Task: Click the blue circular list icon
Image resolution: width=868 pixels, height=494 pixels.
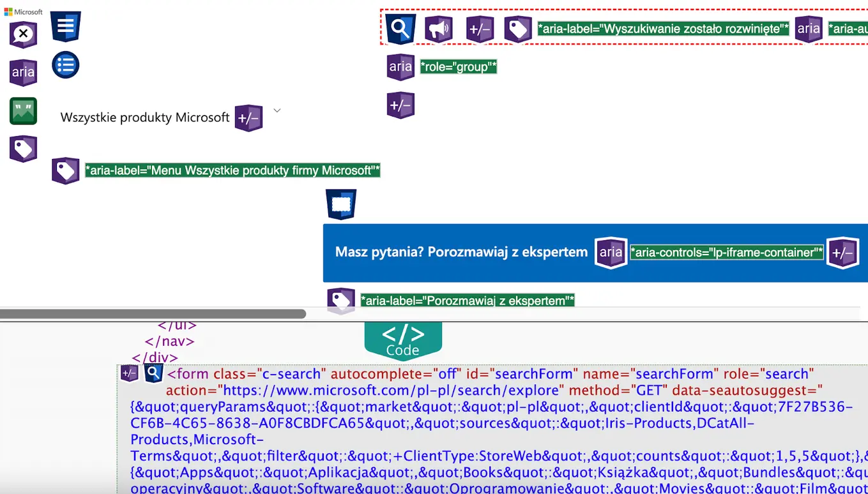Action: pyautogui.click(x=65, y=64)
